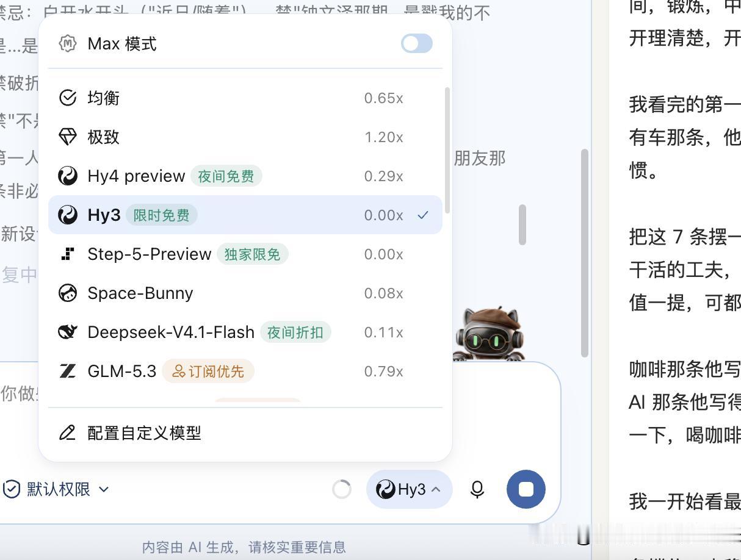This screenshot has height=560, width=741.
Task: Choose Step-5-Preview model
Action: pyautogui.click(x=245, y=254)
